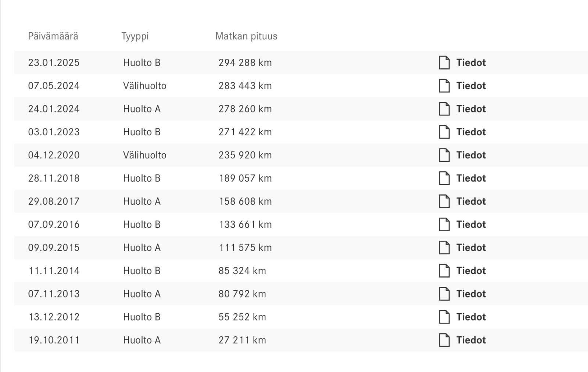Open document icon for 29.08.2017 Huolto A
The image size is (588, 372).
[x=444, y=202]
